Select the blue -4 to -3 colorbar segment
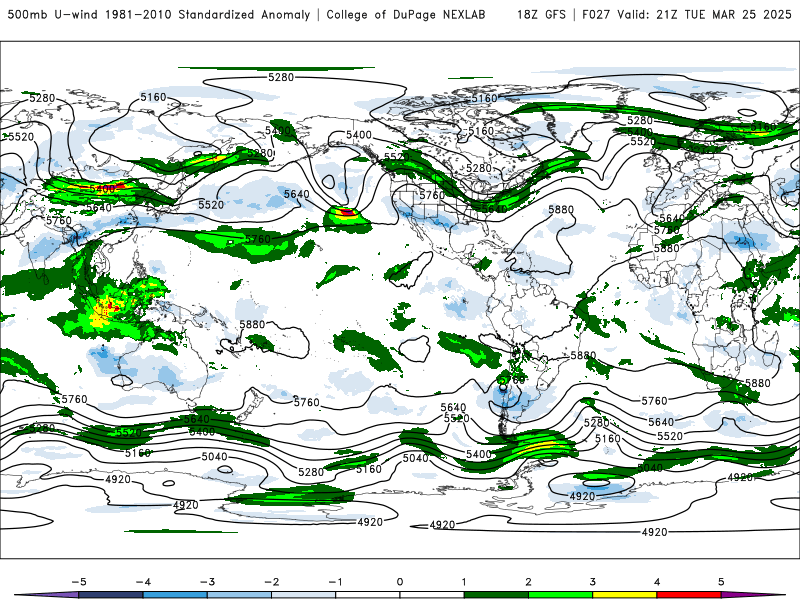The width and height of the screenshot is (800, 600). click(x=175, y=595)
